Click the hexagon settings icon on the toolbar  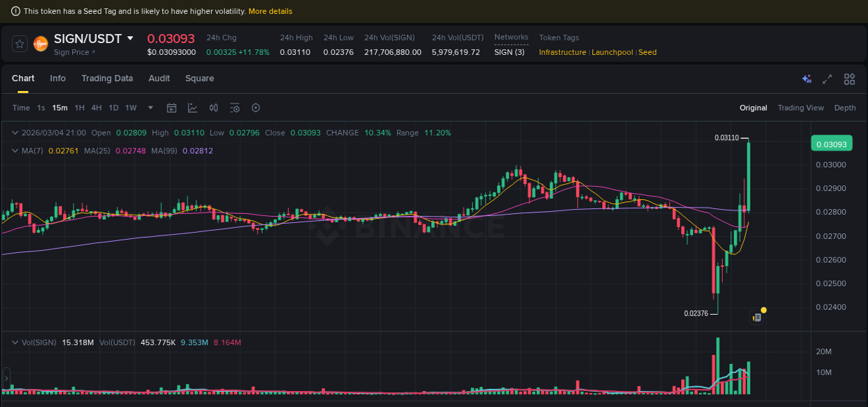[256, 108]
